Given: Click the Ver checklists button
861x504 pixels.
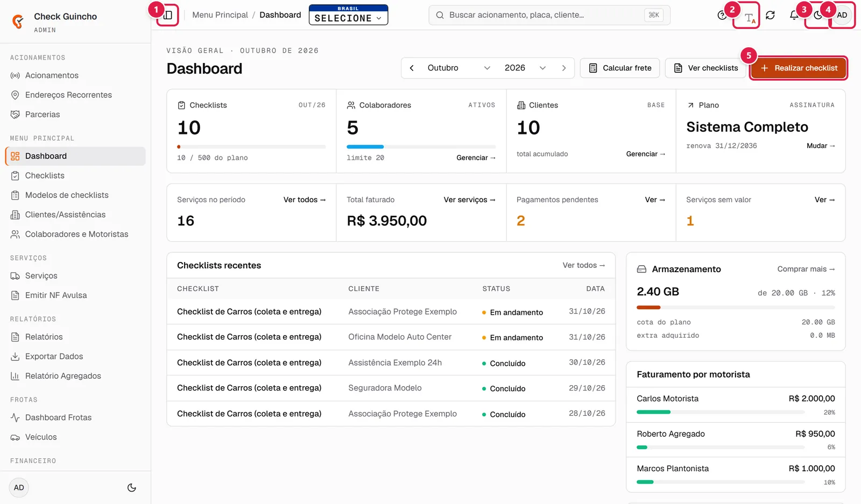Looking at the screenshot, I should point(706,68).
